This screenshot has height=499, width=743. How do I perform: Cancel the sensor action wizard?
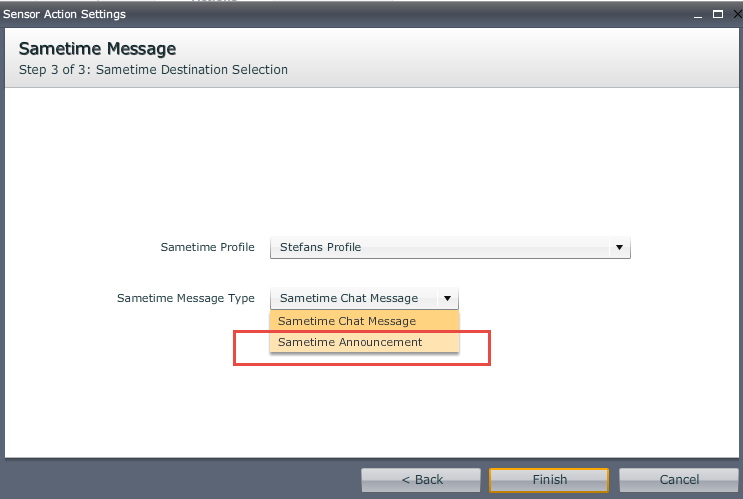click(x=679, y=480)
